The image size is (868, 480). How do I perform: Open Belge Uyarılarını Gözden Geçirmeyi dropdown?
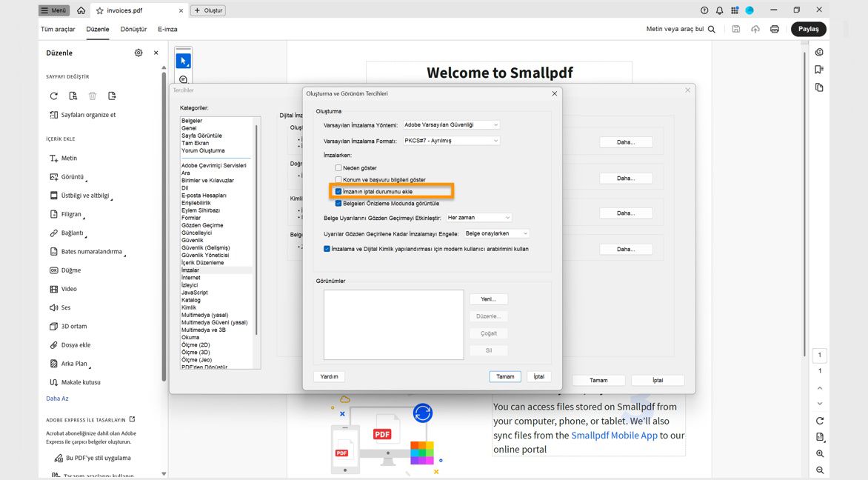[x=479, y=218]
